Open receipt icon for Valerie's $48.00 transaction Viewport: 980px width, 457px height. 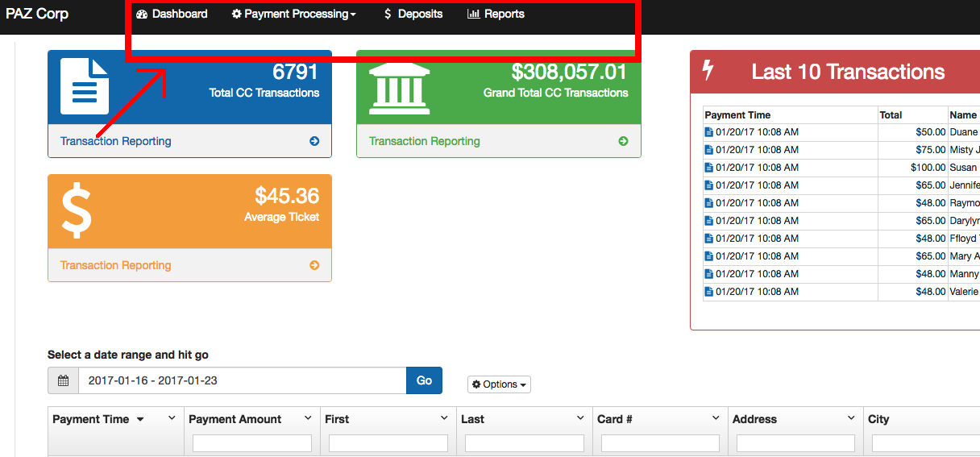[709, 292]
